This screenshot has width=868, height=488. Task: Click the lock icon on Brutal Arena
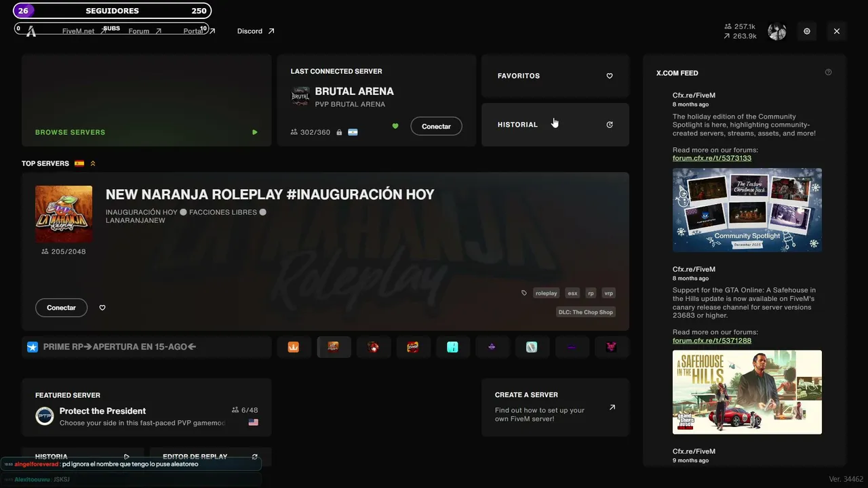[x=339, y=132]
